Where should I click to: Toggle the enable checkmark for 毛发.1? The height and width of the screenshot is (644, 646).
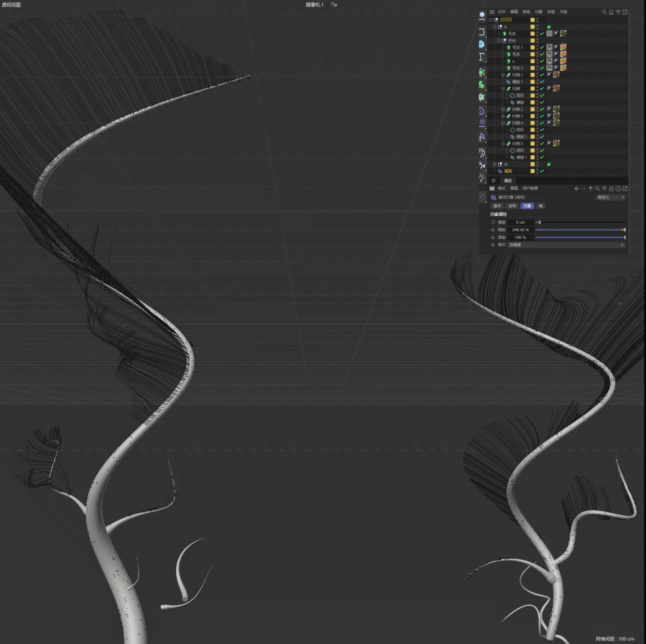pyautogui.click(x=542, y=47)
